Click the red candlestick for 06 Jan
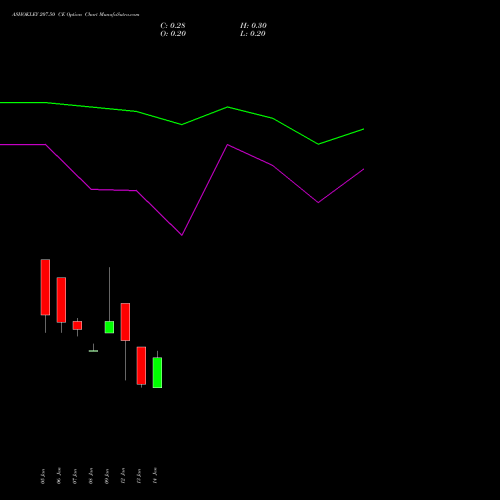Screen dimensions: 500x500 point(61,300)
